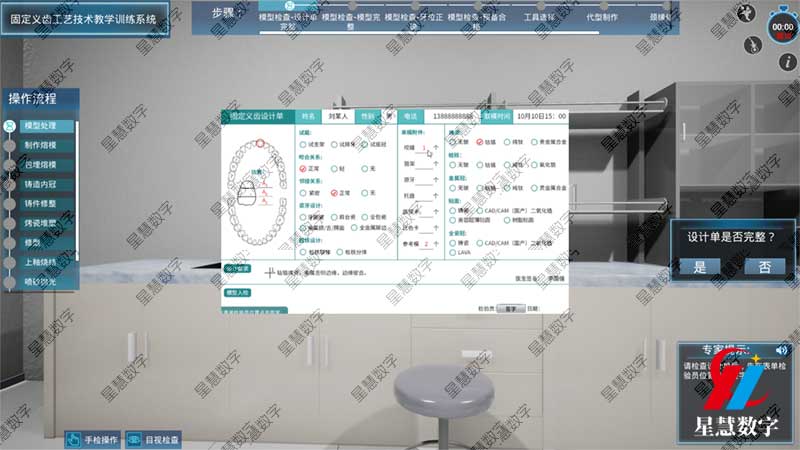Click the red-circled tooth on dental chart
This screenshot has height=450, width=800.
262,144
